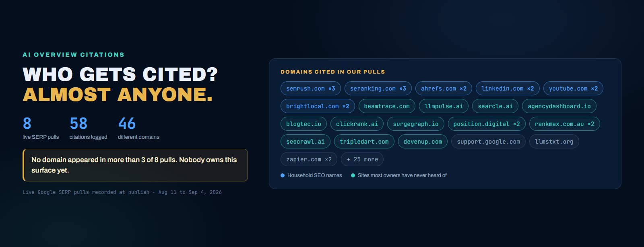Expand the + 25 more chip

tap(362, 159)
